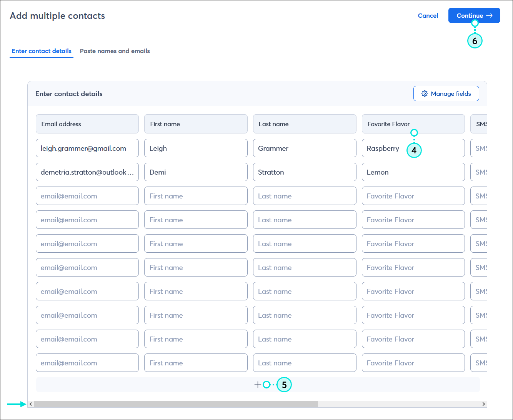Click the Continue button
513x420 pixels.
tap(474, 16)
